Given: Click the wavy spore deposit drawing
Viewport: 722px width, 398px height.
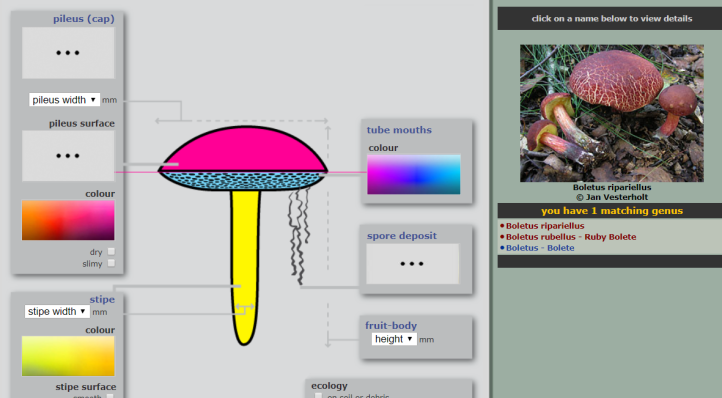Looking at the screenshot, I should click(299, 236).
